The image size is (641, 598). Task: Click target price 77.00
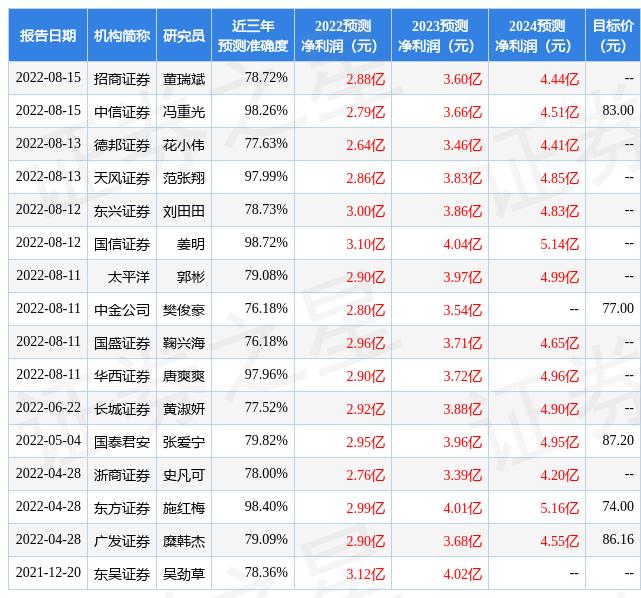tap(618, 308)
